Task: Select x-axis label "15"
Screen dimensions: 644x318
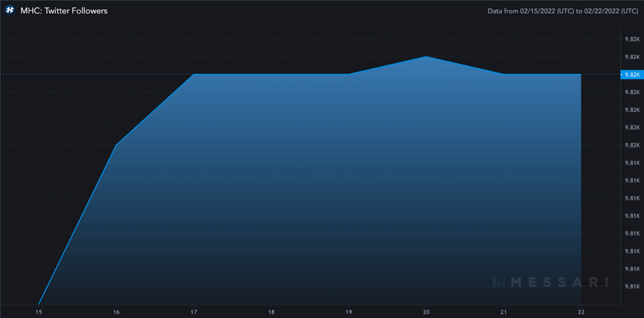Action: [39, 311]
